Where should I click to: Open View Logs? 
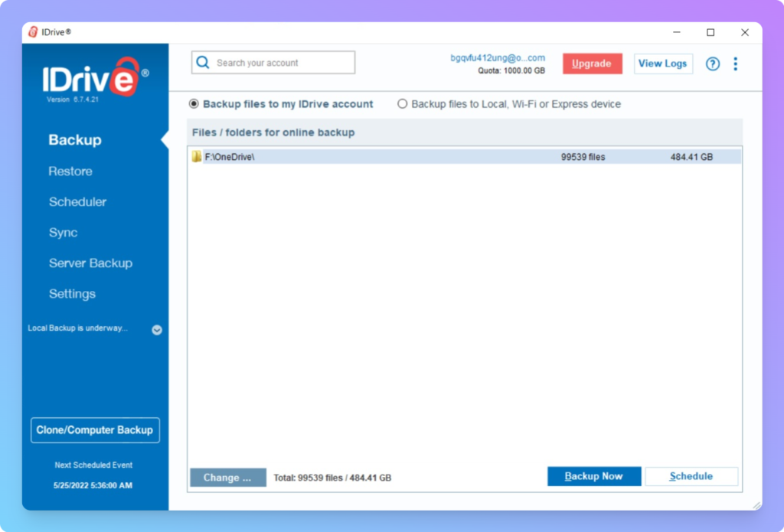click(x=662, y=64)
